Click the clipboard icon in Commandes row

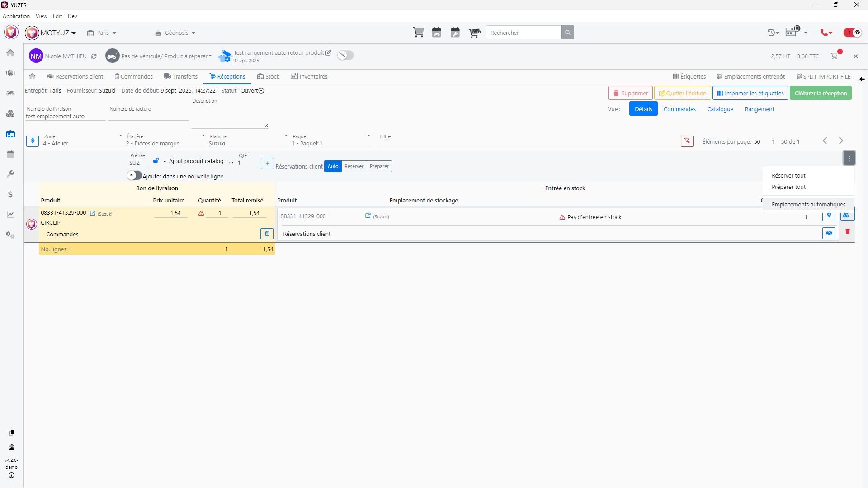[267, 234]
